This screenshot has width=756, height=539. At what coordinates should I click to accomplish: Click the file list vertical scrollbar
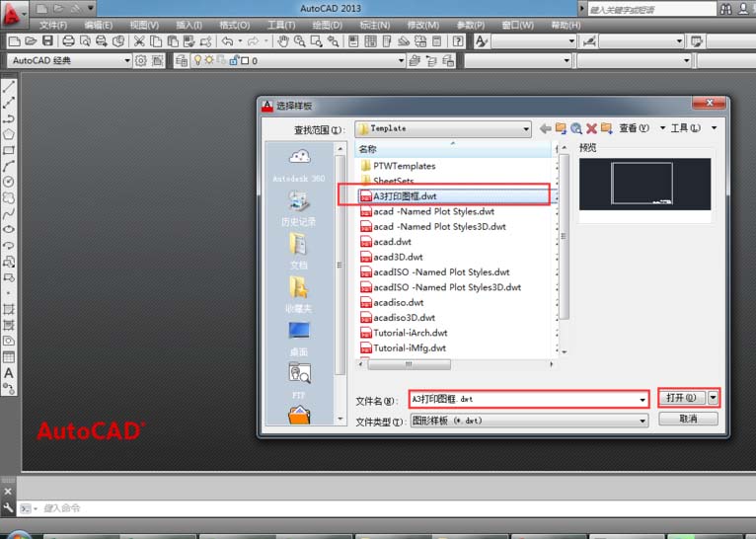click(564, 236)
